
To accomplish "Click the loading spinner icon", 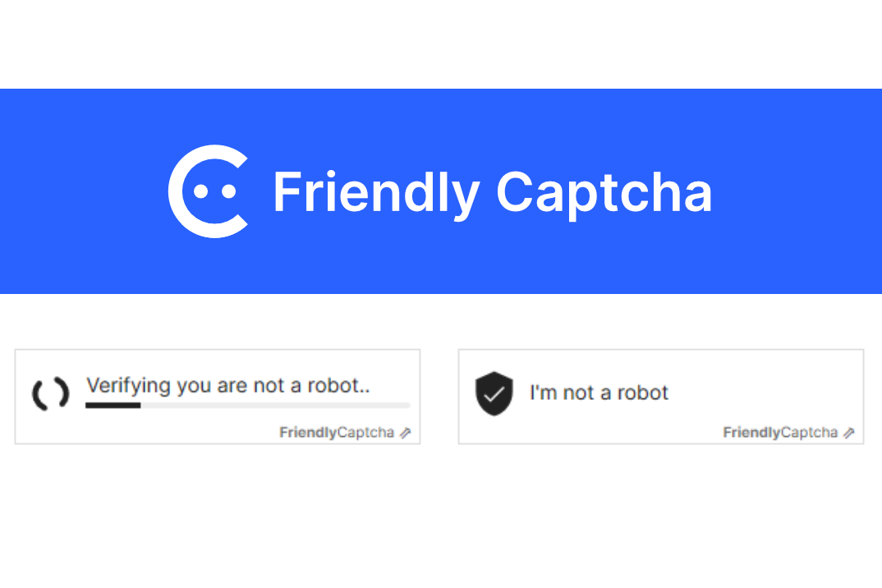I will tap(50, 395).
